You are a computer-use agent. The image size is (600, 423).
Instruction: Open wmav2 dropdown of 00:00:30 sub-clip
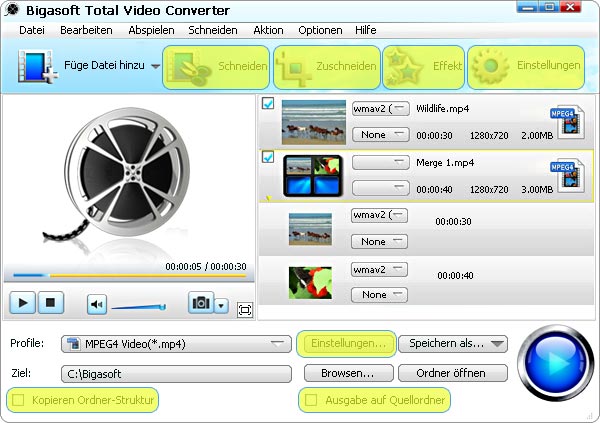click(379, 215)
